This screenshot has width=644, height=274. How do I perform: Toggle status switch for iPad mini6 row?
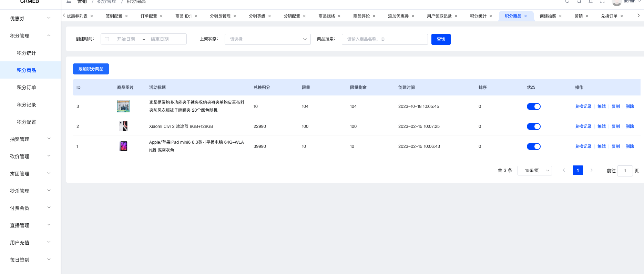(x=533, y=146)
